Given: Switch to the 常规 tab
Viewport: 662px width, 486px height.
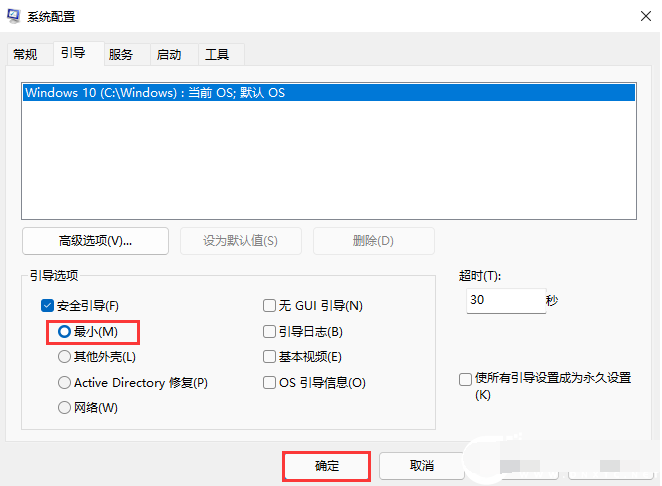Looking at the screenshot, I should coord(26,54).
